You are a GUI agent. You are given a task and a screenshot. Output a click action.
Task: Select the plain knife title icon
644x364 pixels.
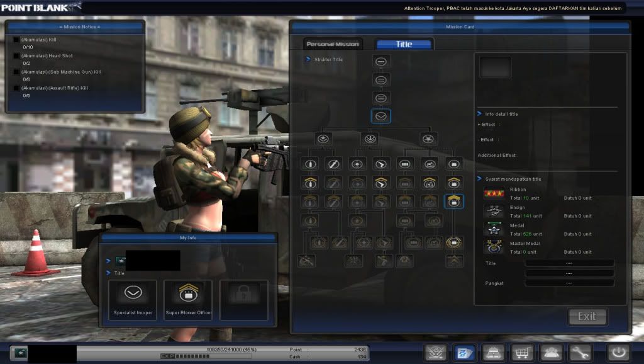pyautogui.click(x=333, y=164)
